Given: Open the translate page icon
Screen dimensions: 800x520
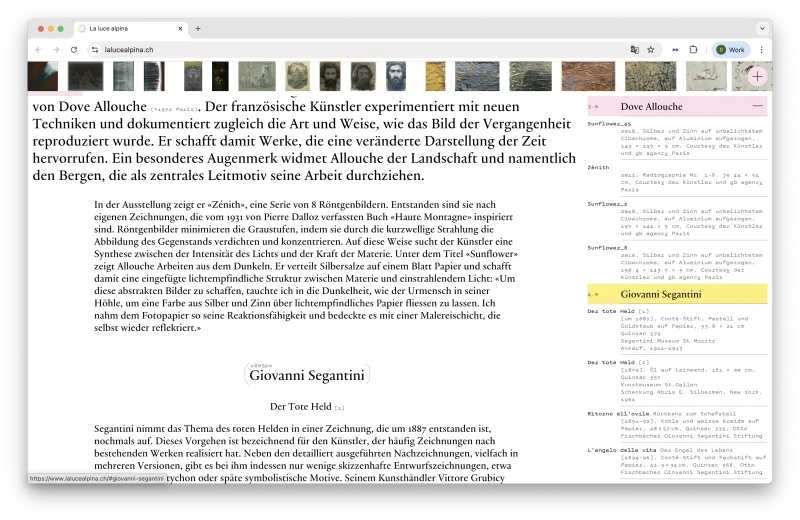Looking at the screenshot, I should [x=634, y=50].
